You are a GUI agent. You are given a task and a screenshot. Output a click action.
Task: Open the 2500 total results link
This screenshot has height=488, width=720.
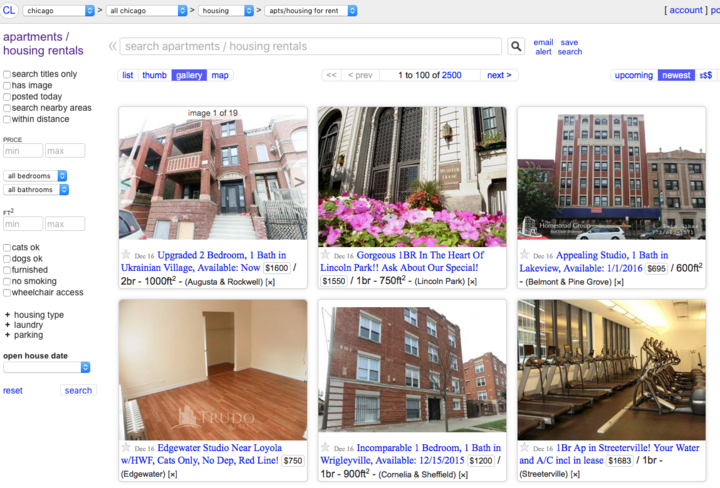[x=452, y=75]
